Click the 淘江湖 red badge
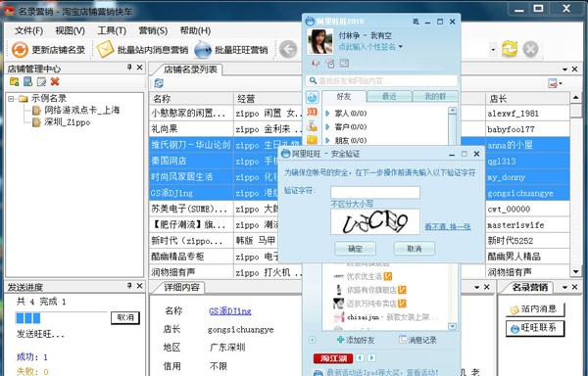Image resolution: width=588 pixels, height=376 pixels. click(x=333, y=358)
